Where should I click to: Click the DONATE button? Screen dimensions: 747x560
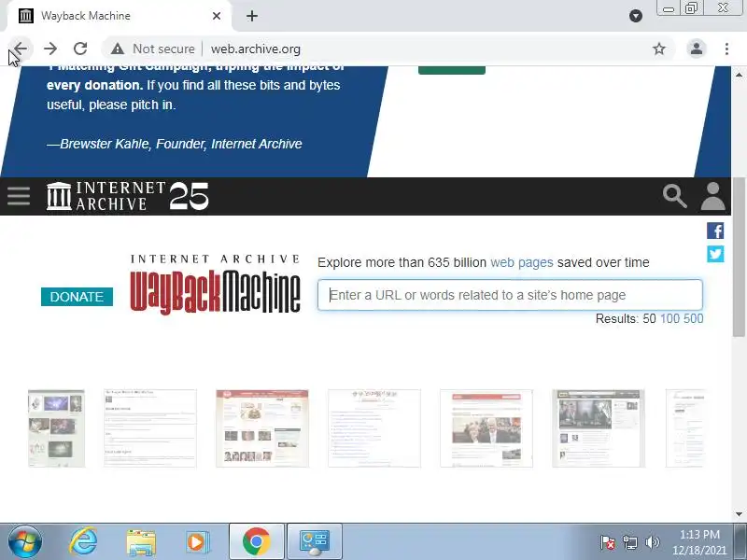click(x=77, y=297)
